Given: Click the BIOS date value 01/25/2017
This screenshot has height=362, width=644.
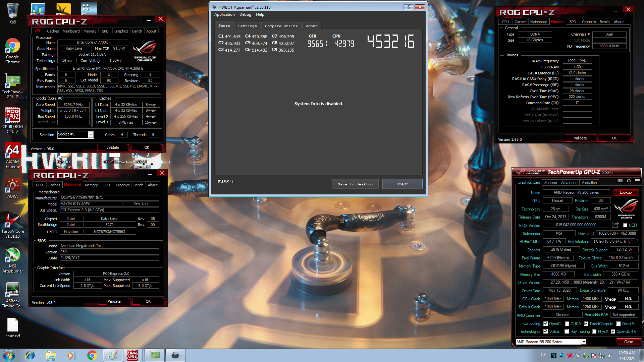Looking at the screenshot, I should tap(109, 258).
